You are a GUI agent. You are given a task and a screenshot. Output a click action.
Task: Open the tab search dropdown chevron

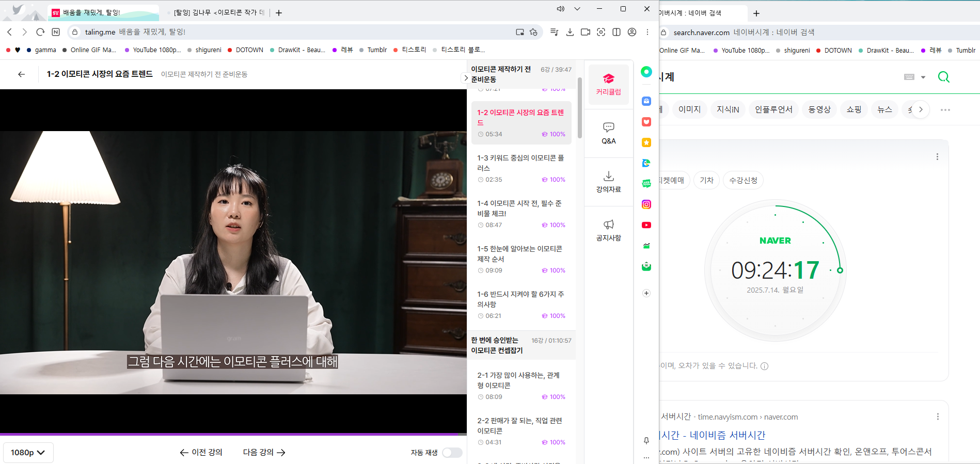coord(577,9)
